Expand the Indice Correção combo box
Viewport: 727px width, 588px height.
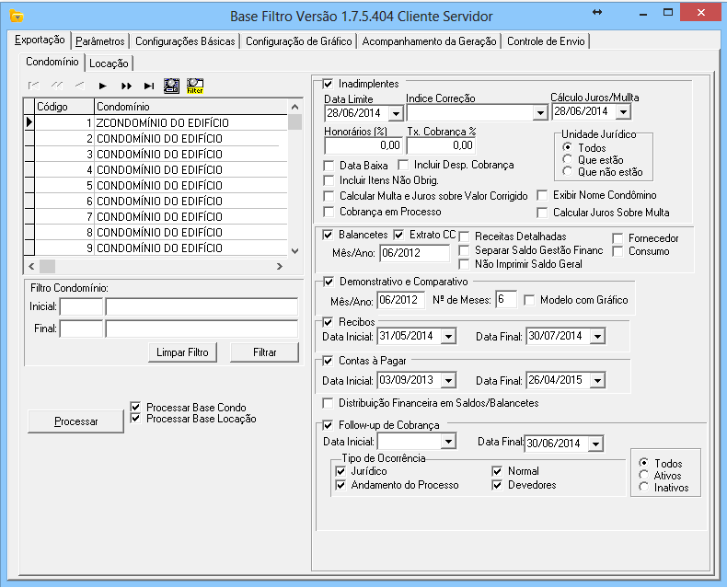coord(540,113)
